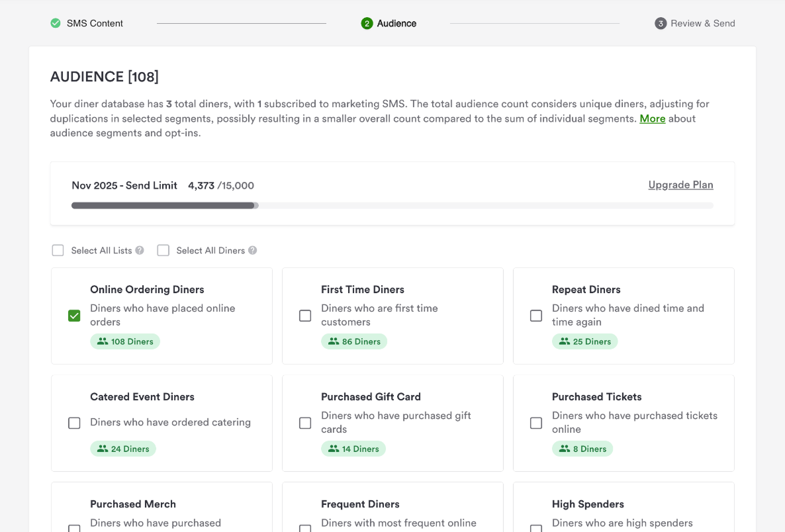Click the 8 Diners people badge
Screen dimensions: 785x532
pyautogui.click(x=582, y=449)
